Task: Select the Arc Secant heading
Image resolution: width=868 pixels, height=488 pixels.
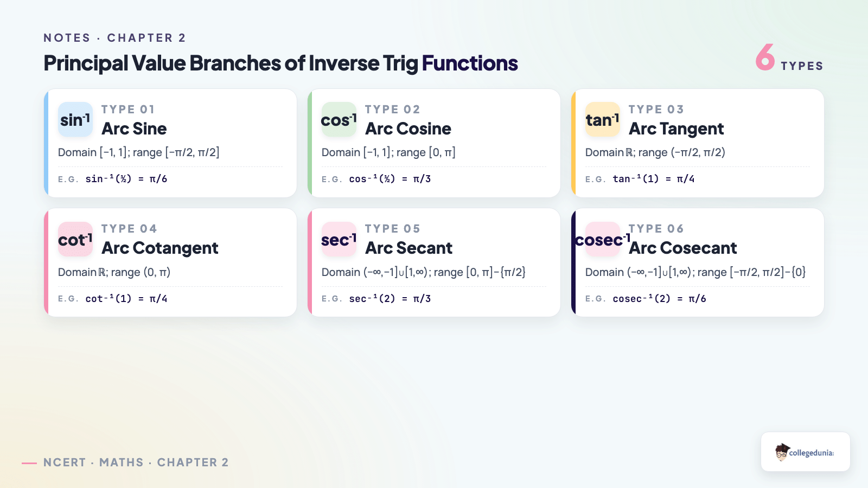Action: [409, 248]
